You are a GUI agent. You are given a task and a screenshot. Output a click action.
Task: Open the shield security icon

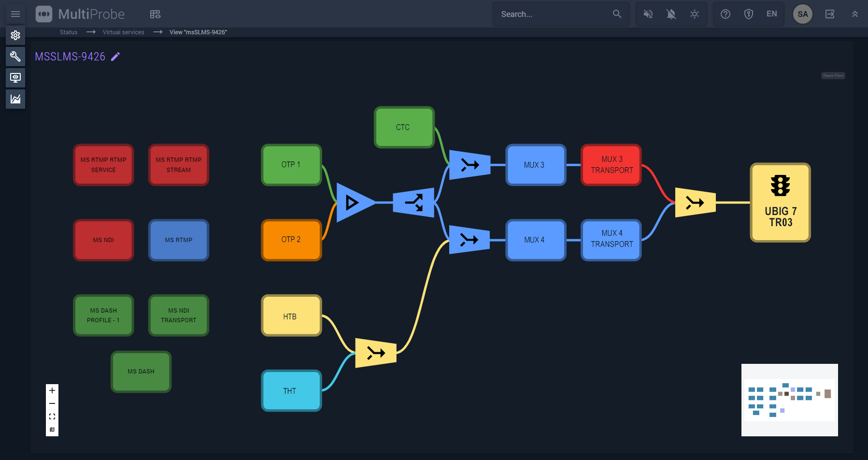(x=749, y=14)
